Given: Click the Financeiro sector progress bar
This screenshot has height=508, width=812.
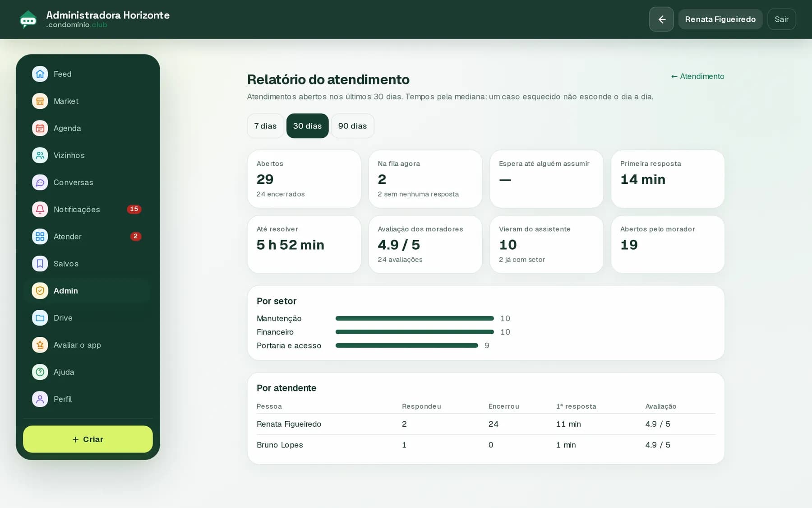Looking at the screenshot, I should coord(415,332).
